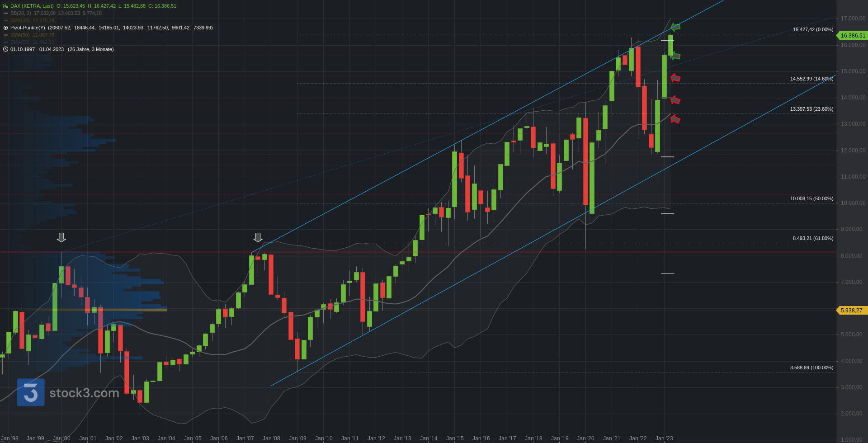Select the lower green arrow annotation
Viewport: 868px width, 443px height.
coord(675,56)
